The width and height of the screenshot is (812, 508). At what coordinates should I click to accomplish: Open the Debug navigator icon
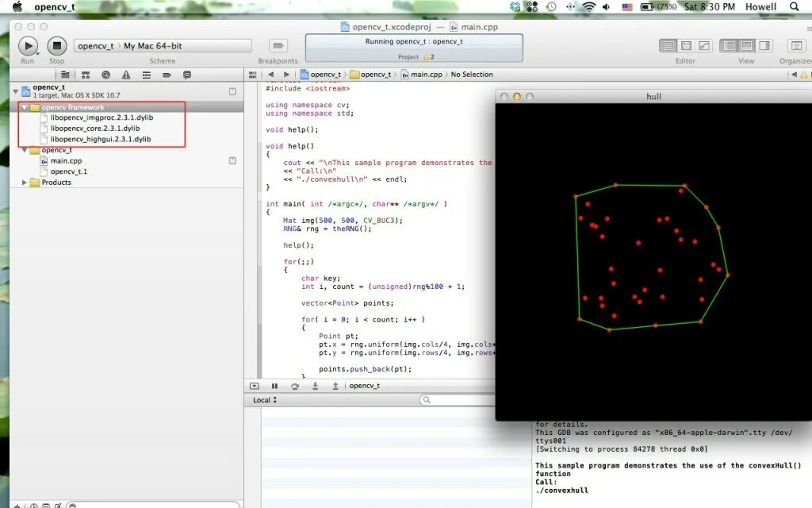click(147, 75)
